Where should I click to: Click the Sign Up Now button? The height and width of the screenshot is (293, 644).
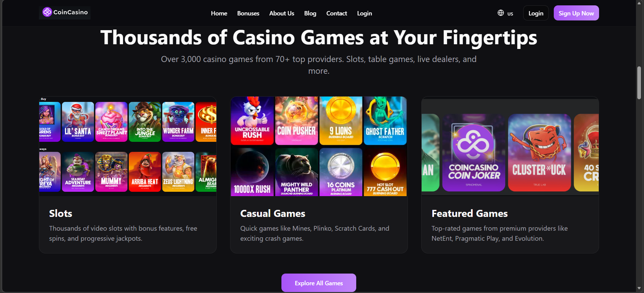pos(576,13)
